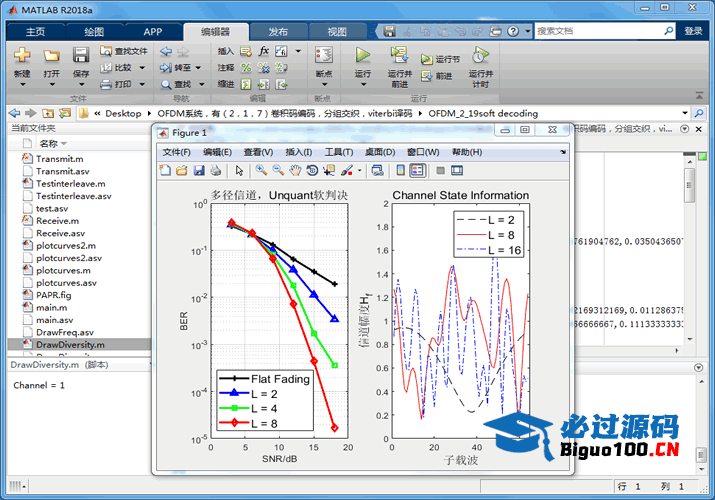Open the 插入(I) menu in Figure 1
The width and height of the screenshot is (715, 500).
[299, 152]
